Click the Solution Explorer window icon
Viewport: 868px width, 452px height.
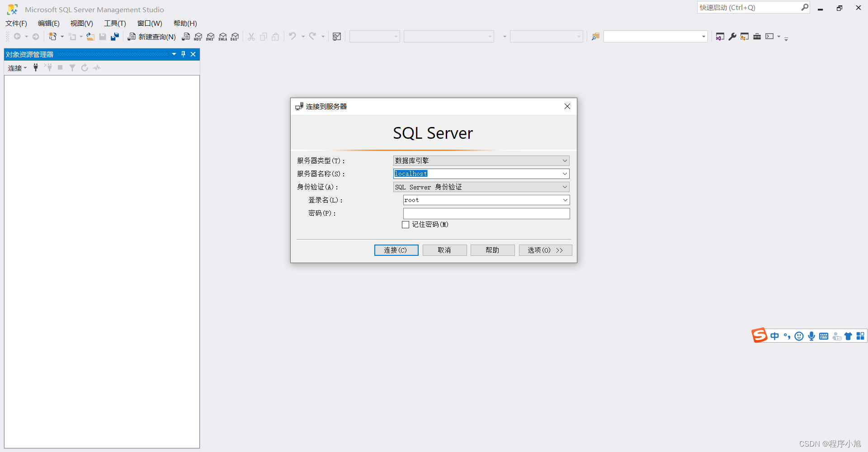pos(720,37)
